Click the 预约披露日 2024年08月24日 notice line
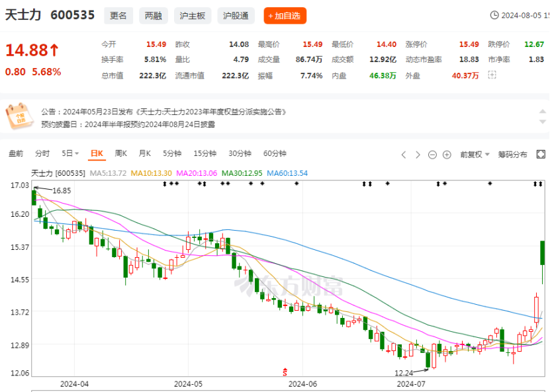 tap(128, 124)
